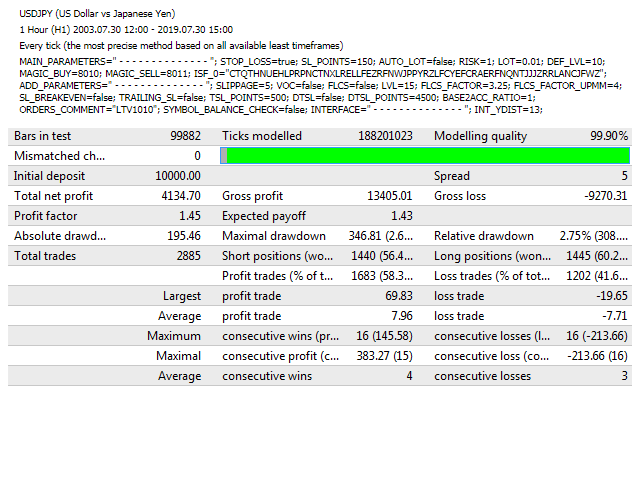Click the 'Long positions (won...' label
The width and height of the screenshot is (640, 480).
tap(492, 256)
